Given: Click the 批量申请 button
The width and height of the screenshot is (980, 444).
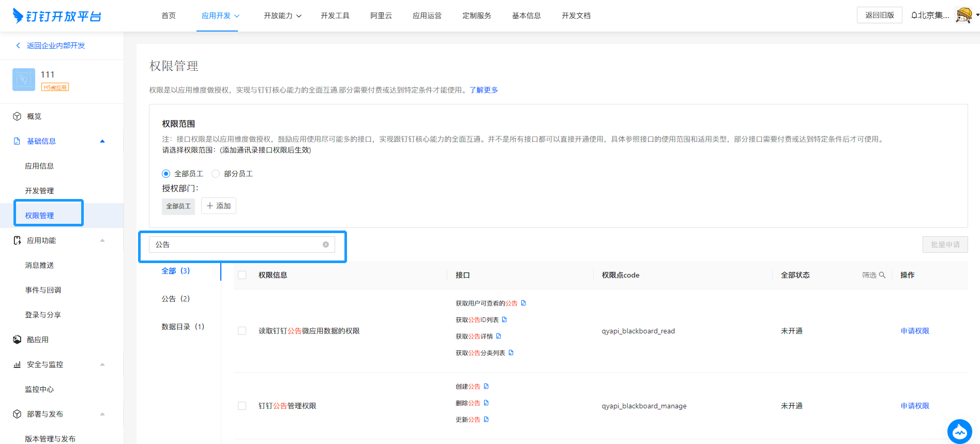Looking at the screenshot, I should pyautogui.click(x=945, y=244).
